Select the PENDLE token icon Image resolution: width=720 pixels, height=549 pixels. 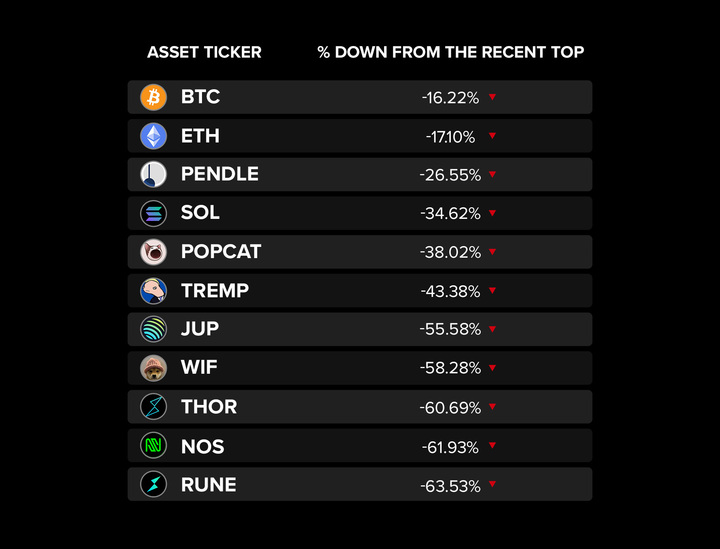(153, 174)
